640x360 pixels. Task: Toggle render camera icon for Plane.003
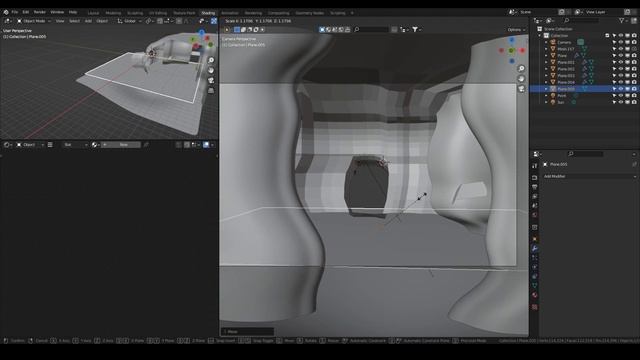[634, 76]
